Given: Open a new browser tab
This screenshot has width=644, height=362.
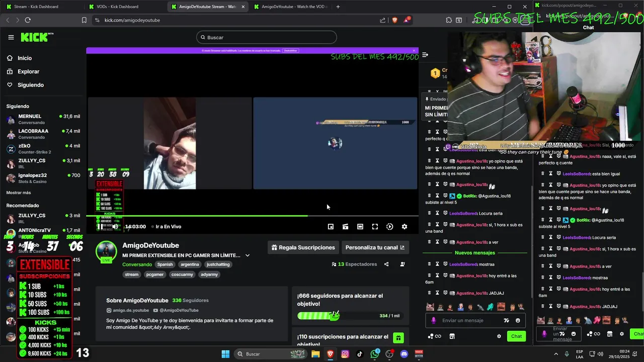Looking at the screenshot, I should (x=338, y=7).
